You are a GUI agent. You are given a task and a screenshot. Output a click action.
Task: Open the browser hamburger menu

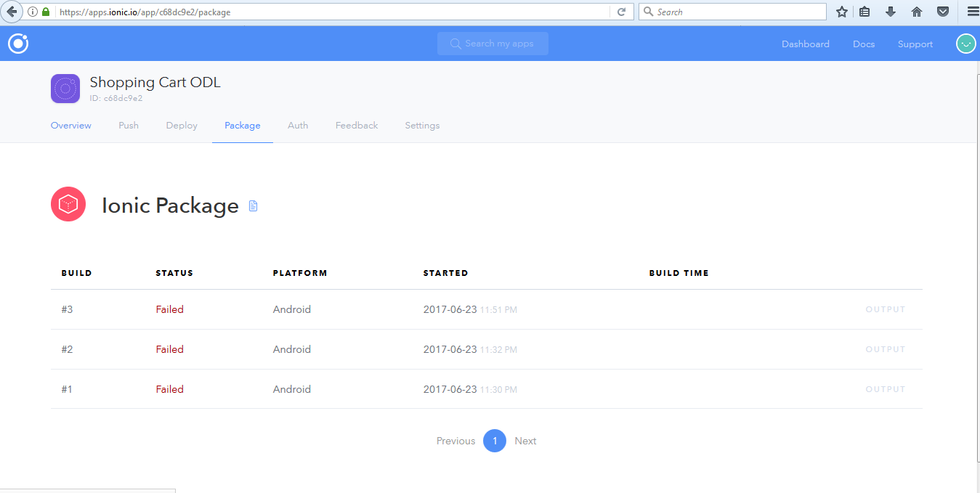pos(973,12)
